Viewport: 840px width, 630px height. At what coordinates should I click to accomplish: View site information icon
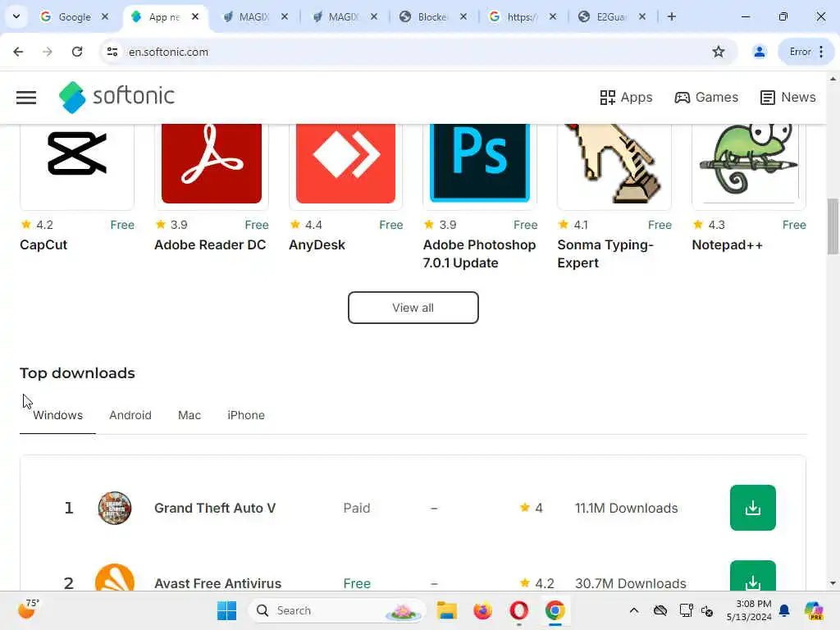coord(112,52)
